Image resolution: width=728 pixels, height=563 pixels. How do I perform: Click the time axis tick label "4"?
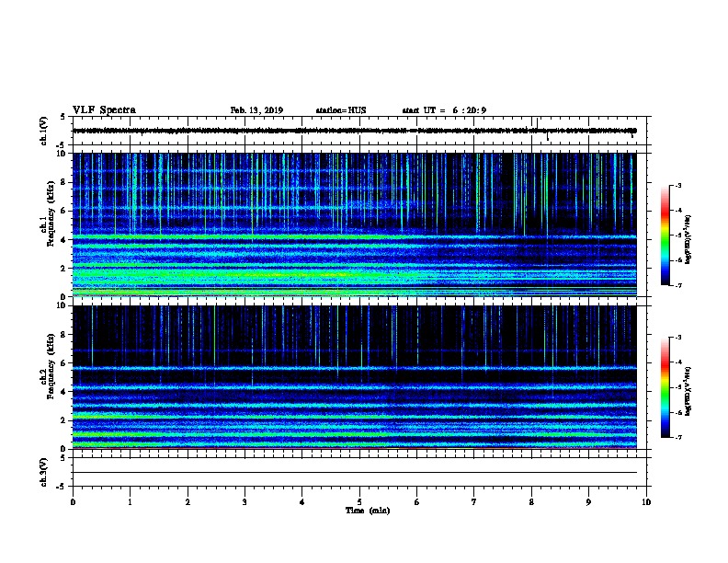pyautogui.click(x=301, y=502)
